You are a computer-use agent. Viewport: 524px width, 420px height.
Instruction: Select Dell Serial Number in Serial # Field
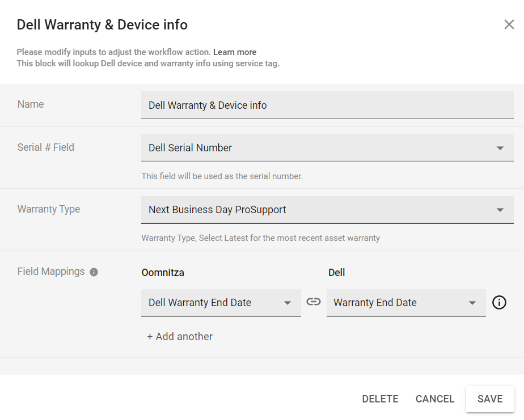pyautogui.click(x=227, y=147)
